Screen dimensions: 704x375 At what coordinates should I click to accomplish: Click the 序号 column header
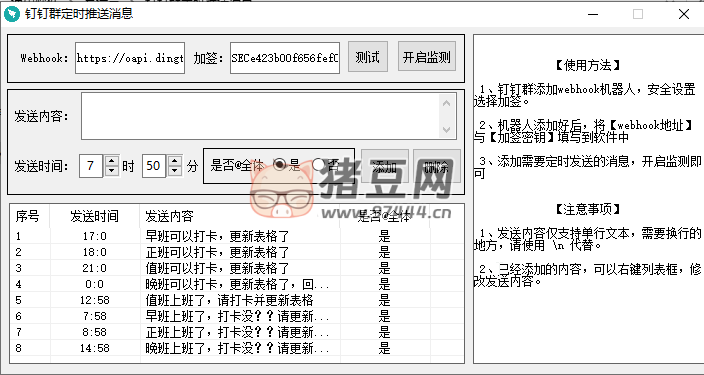(30, 216)
